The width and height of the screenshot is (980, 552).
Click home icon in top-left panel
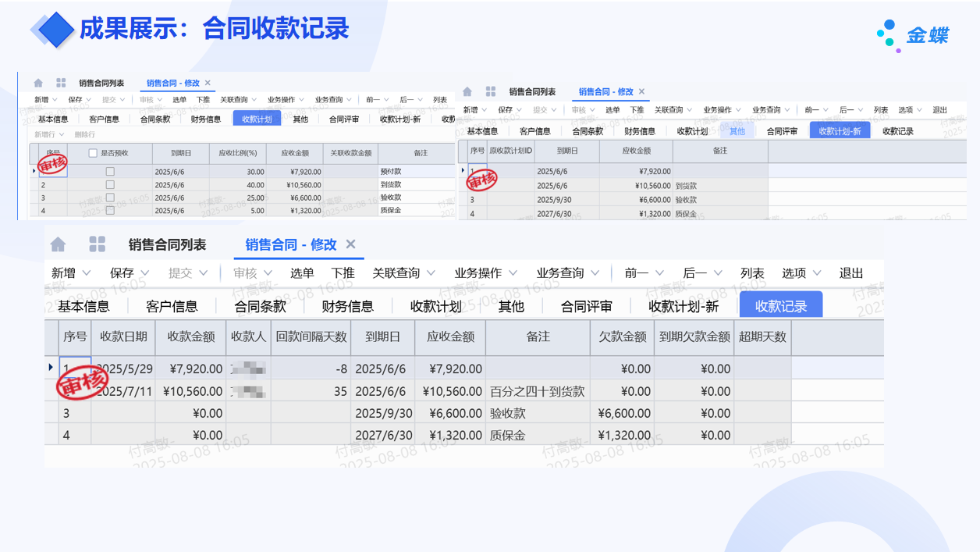point(38,83)
